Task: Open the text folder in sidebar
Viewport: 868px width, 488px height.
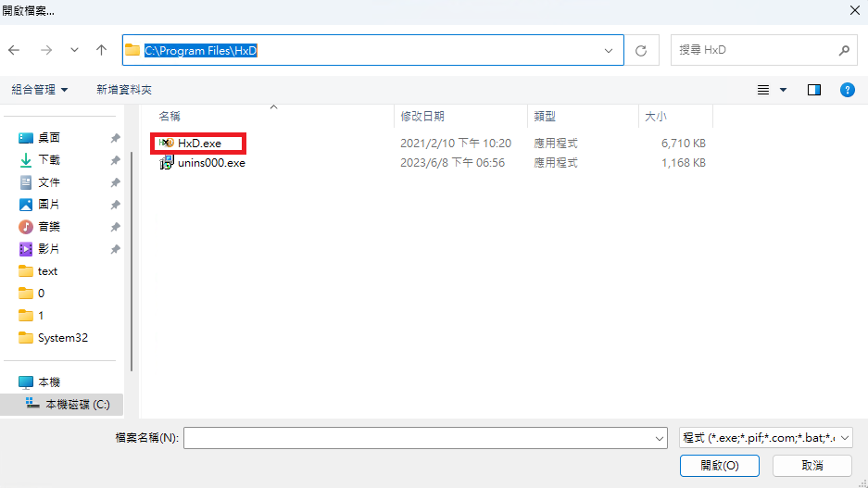Action: click(x=47, y=271)
